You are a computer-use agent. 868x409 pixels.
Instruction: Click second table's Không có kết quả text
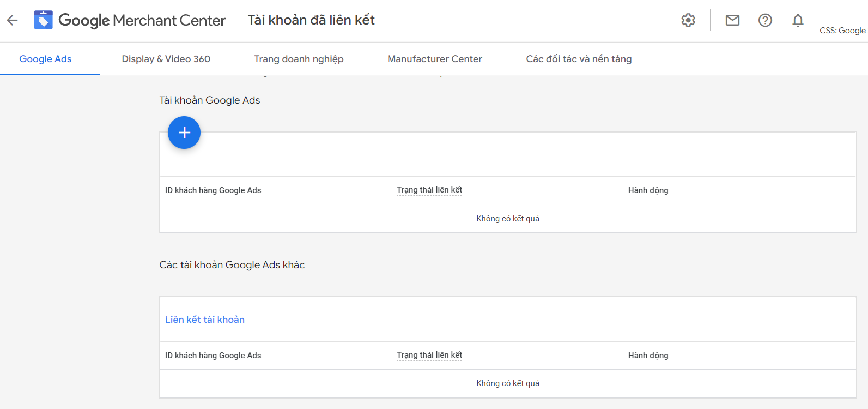point(508,383)
